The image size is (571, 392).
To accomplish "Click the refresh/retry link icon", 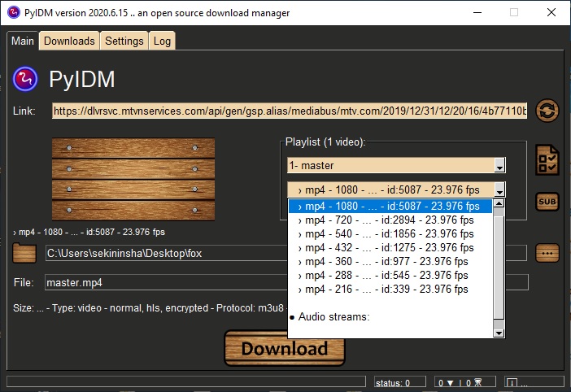I will coord(547,111).
